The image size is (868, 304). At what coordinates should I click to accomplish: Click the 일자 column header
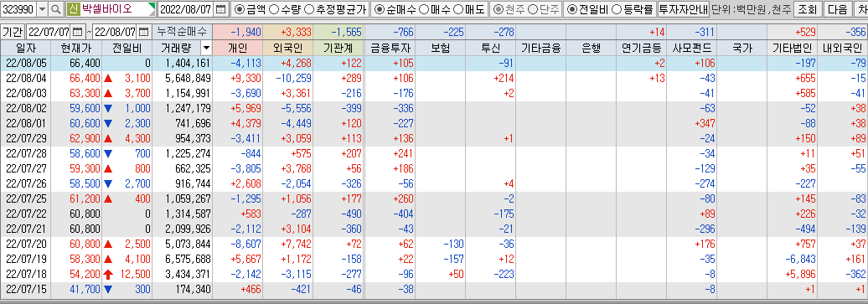click(25, 49)
